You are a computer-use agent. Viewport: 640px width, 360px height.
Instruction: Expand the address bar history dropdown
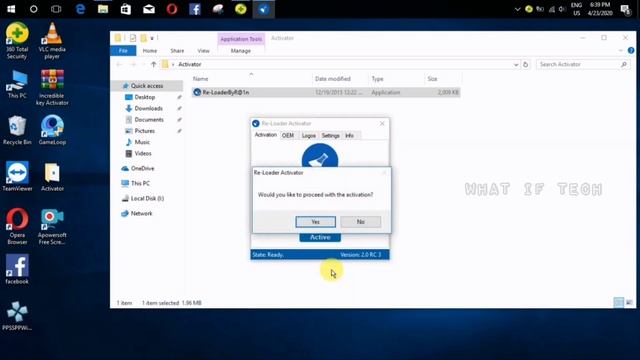(516, 64)
